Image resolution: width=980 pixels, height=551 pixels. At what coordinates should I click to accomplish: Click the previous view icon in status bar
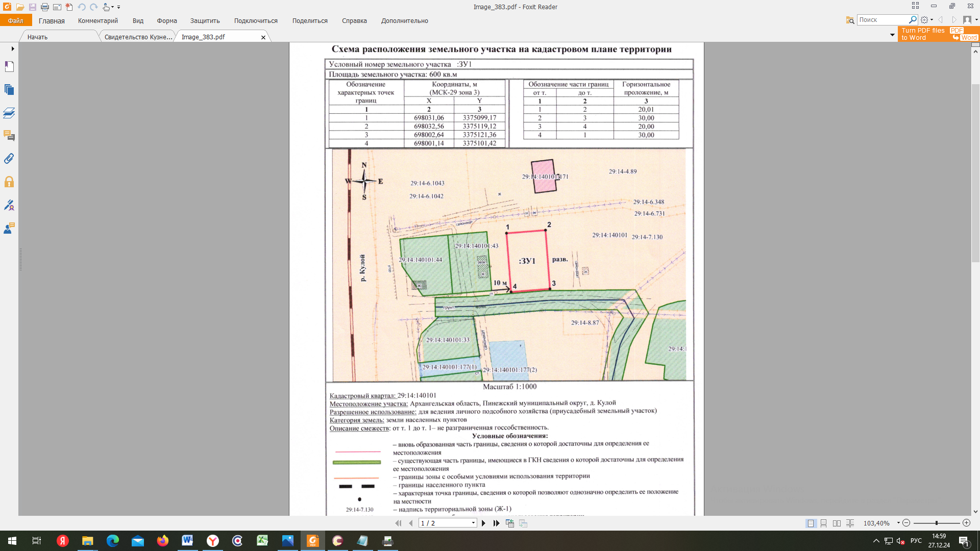click(509, 523)
